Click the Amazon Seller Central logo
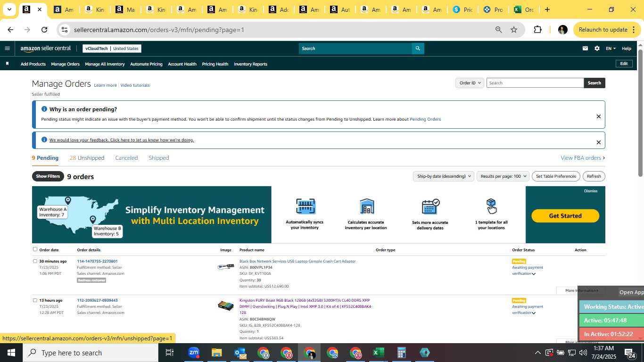The width and height of the screenshot is (644, 362). (46, 49)
